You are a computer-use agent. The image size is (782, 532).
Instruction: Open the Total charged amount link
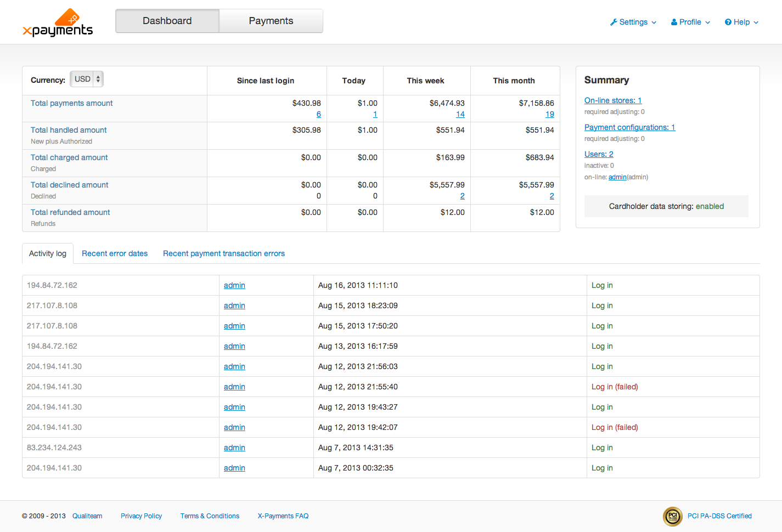(x=69, y=157)
